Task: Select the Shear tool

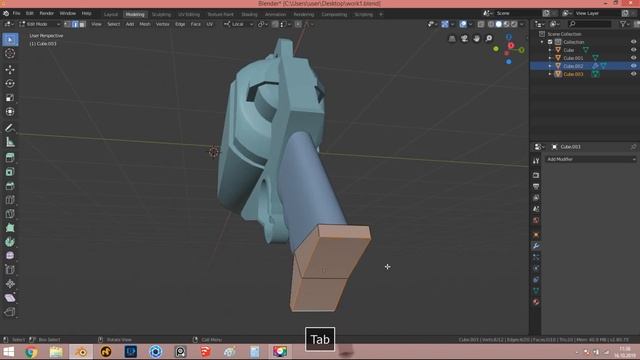Action: click(x=10, y=298)
